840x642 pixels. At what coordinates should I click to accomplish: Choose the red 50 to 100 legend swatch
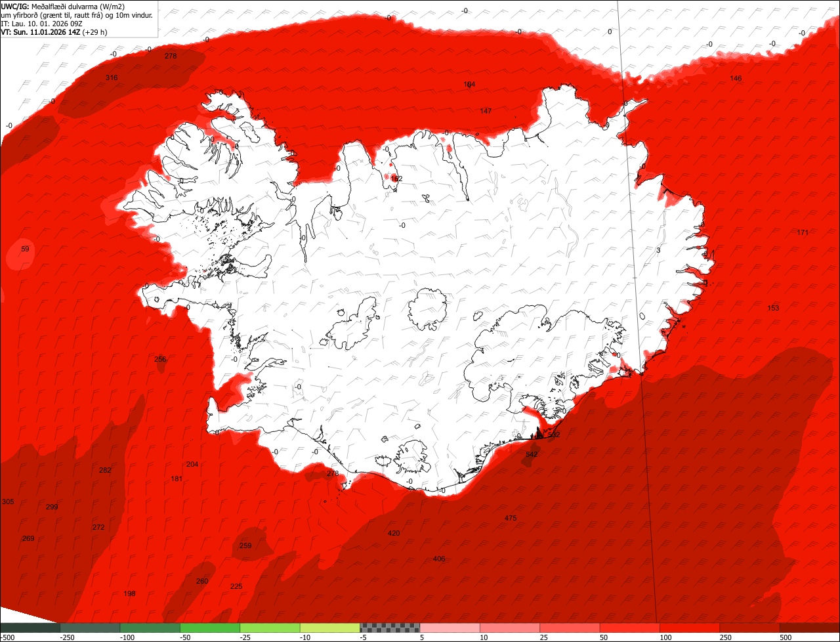(x=629, y=628)
